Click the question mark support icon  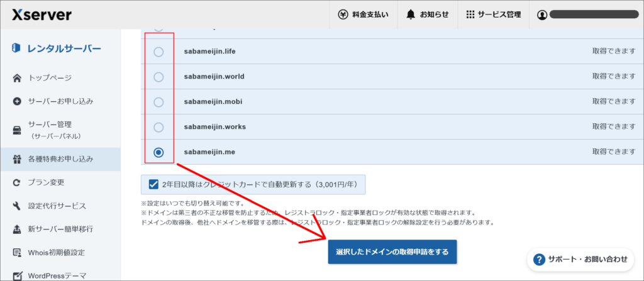coord(538,259)
